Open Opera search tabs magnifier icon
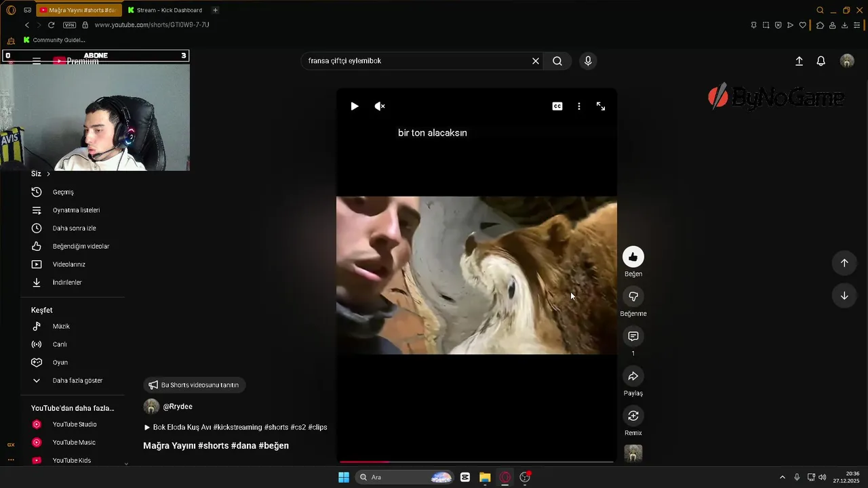This screenshot has width=868, height=488. coord(820,10)
